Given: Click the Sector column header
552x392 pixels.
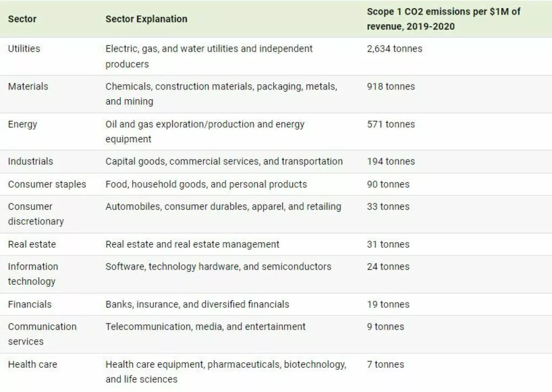Looking at the screenshot, I should (22, 19).
